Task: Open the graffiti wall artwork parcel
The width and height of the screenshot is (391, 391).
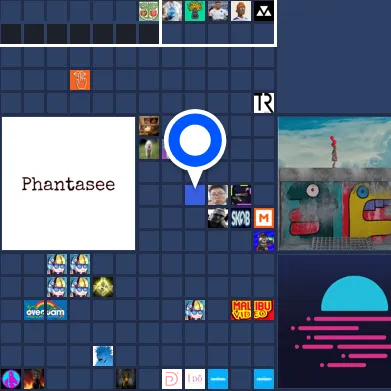Action: (334, 183)
